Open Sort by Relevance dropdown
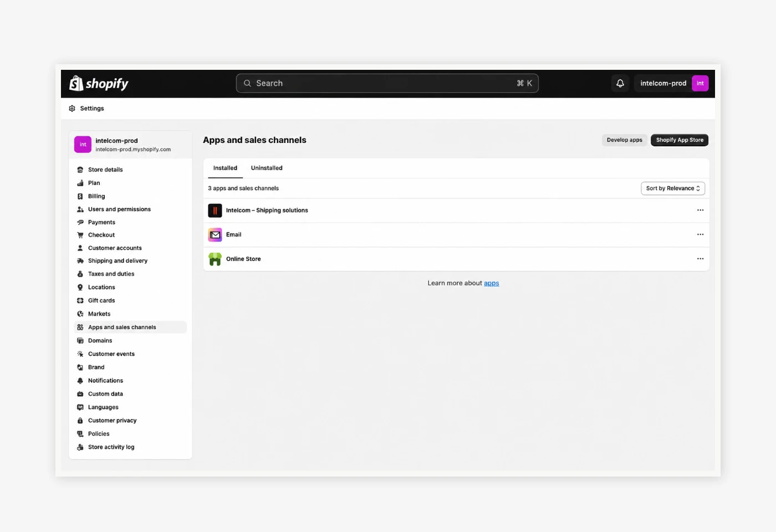This screenshot has width=776, height=532. (x=673, y=188)
